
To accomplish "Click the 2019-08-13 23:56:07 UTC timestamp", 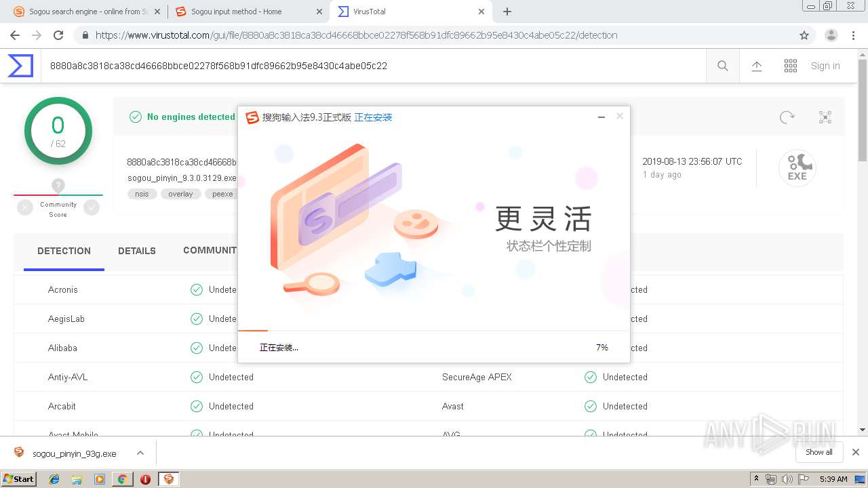I will click(692, 161).
